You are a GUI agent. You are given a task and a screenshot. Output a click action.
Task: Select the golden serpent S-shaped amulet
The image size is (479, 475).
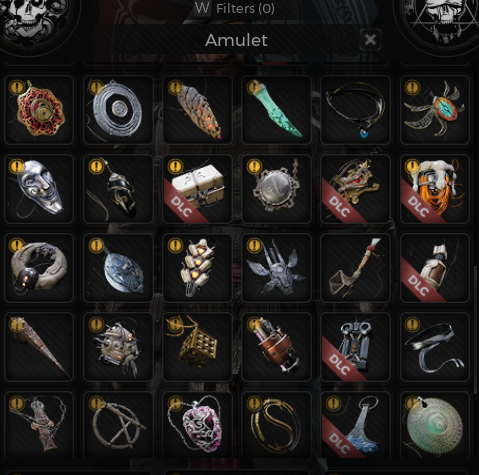click(x=276, y=425)
